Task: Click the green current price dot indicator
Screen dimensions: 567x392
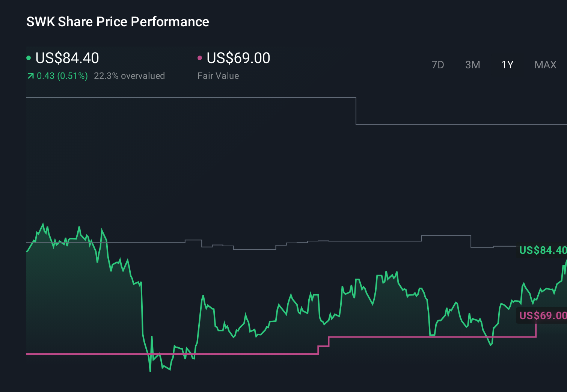Action: pos(29,57)
